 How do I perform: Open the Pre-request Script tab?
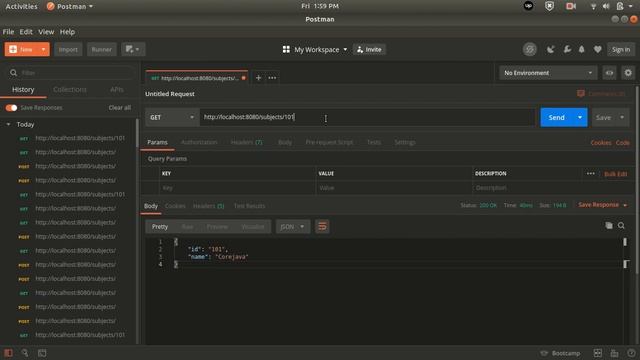tap(329, 142)
